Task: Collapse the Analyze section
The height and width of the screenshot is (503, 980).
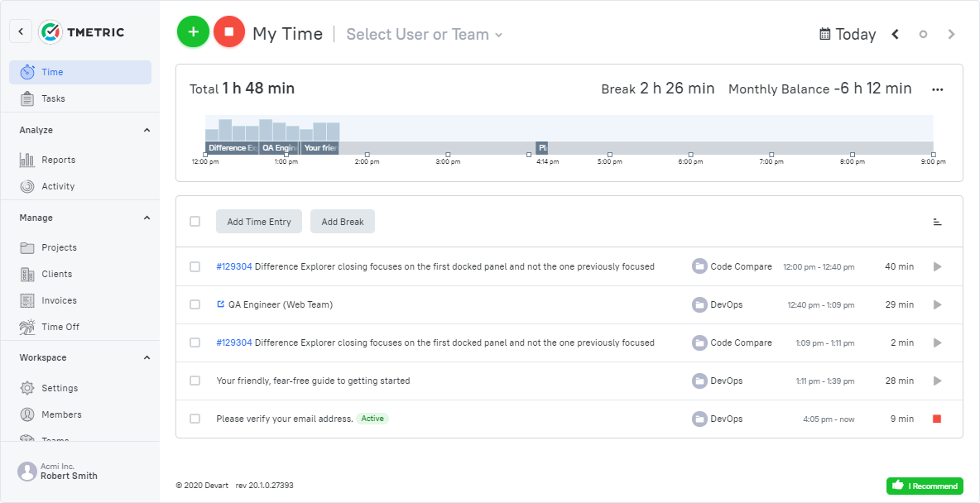Action: [147, 130]
